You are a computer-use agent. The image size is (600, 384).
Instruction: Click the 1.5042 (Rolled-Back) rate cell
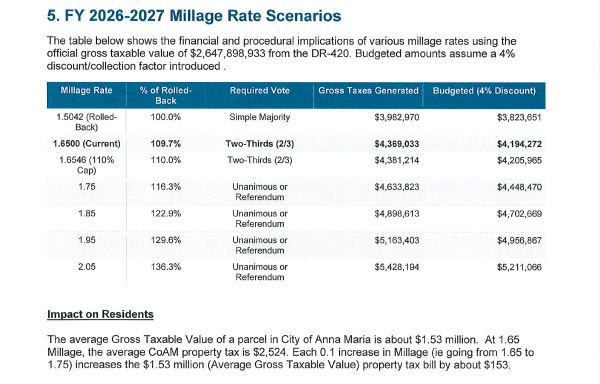[x=86, y=122]
